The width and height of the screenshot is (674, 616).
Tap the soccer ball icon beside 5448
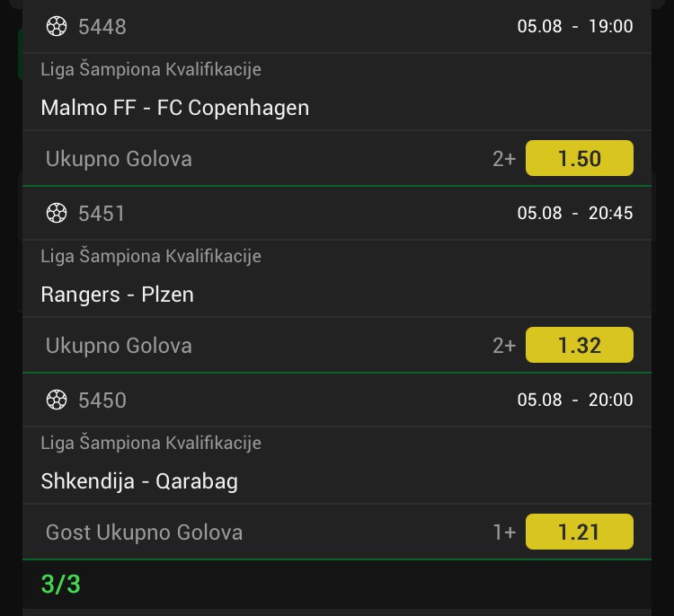tap(57, 26)
